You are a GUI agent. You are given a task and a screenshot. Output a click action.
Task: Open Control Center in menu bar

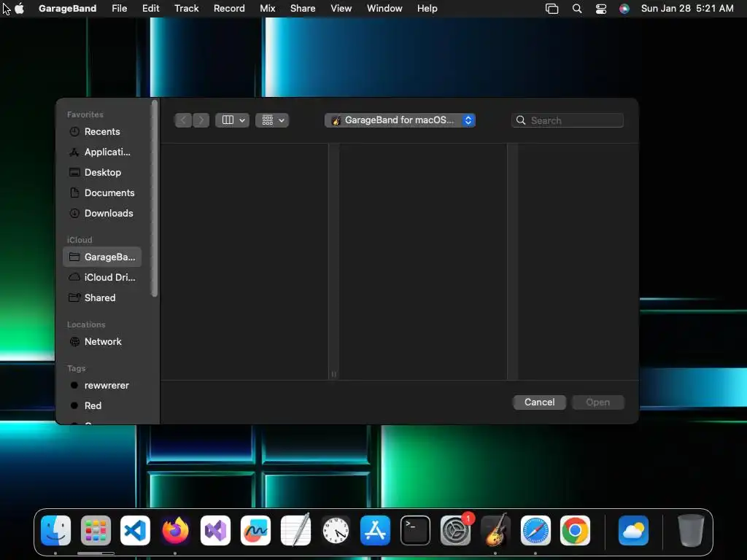pos(601,9)
